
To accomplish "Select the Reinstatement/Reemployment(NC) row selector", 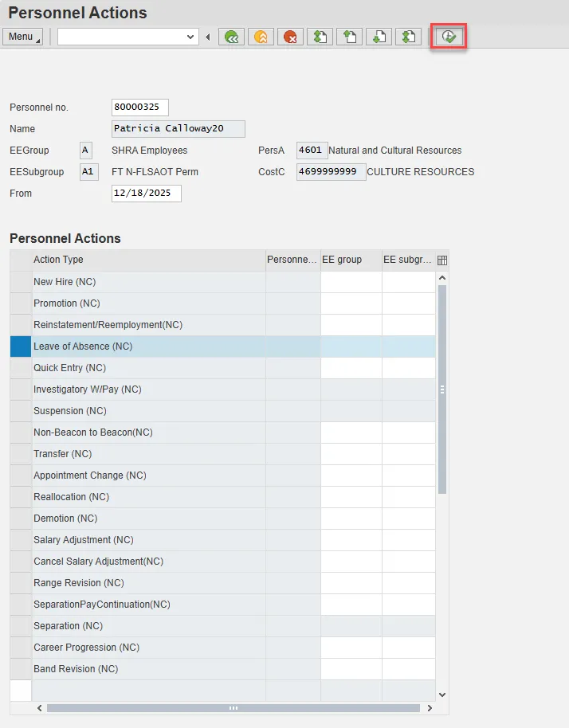I will point(21,325).
